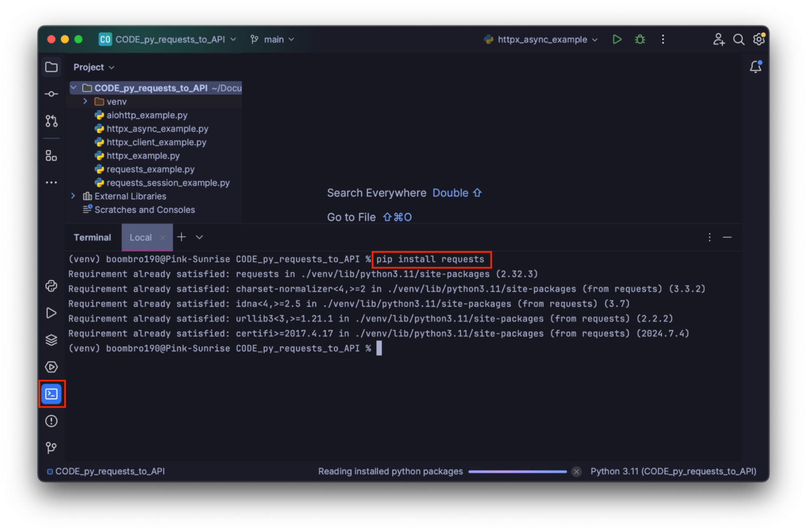
Task: Open a new terminal with the plus button
Action: [181, 237]
